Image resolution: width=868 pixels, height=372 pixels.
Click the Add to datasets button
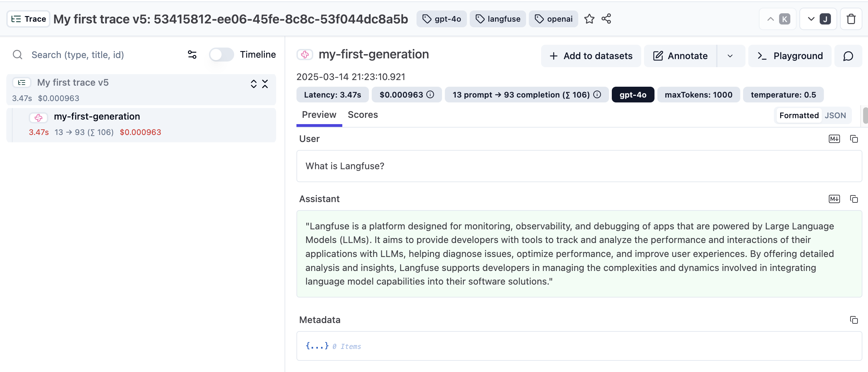[591, 56]
